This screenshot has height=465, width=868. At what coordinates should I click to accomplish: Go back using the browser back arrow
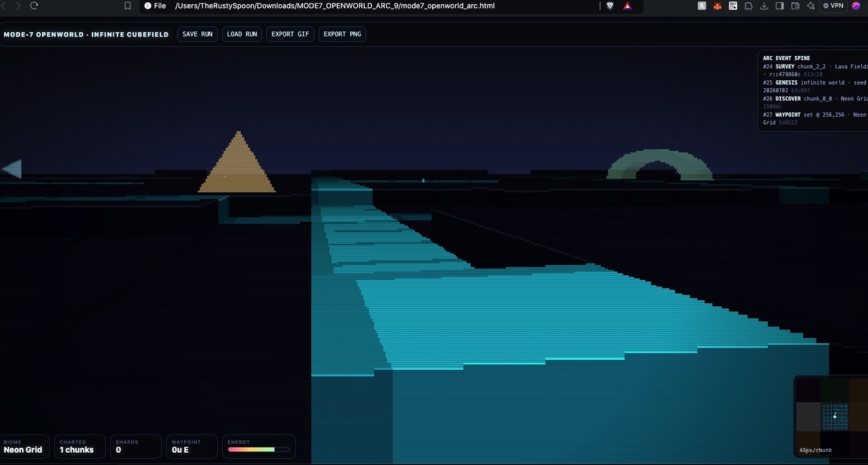pos(3,6)
